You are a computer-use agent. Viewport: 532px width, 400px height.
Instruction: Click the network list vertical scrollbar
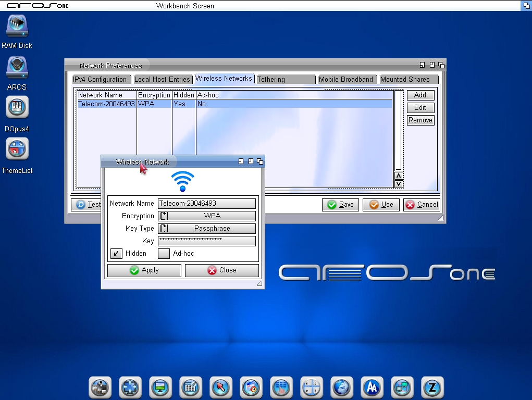(398, 130)
